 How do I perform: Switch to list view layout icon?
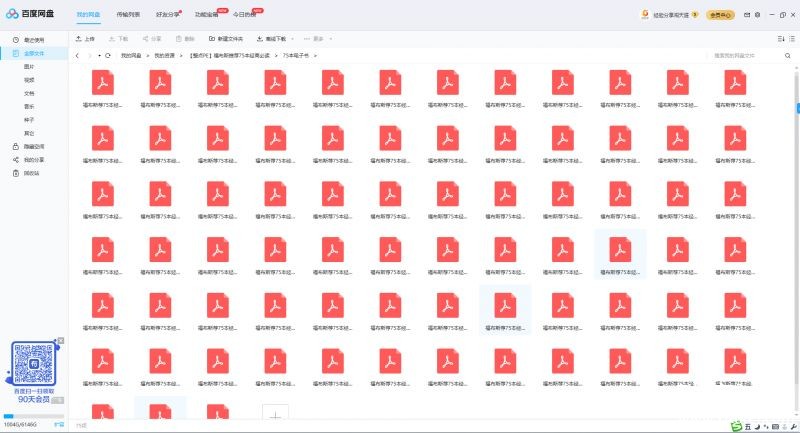point(792,38)
